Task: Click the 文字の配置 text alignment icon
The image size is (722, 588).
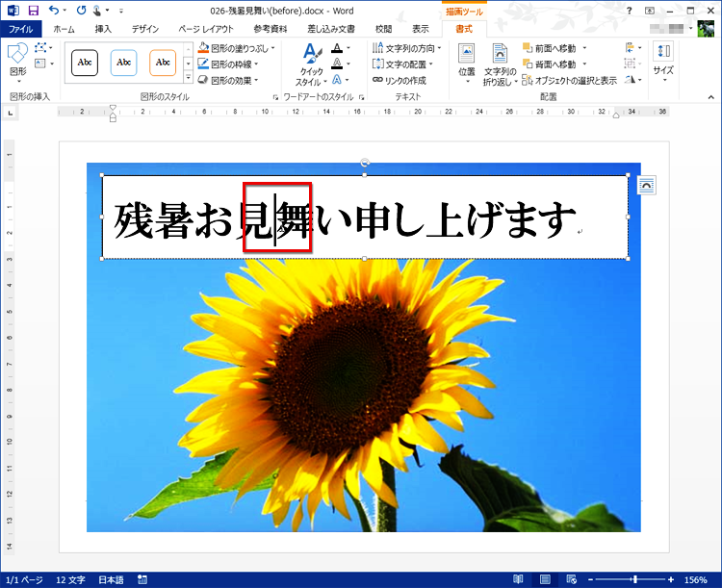Action: 377,64
